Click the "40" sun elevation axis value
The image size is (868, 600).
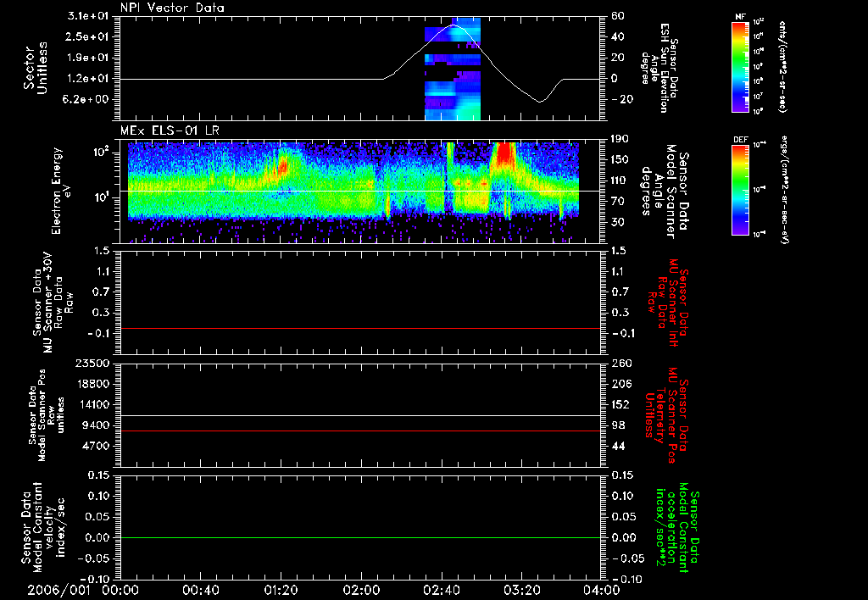(x=618, y=36)
